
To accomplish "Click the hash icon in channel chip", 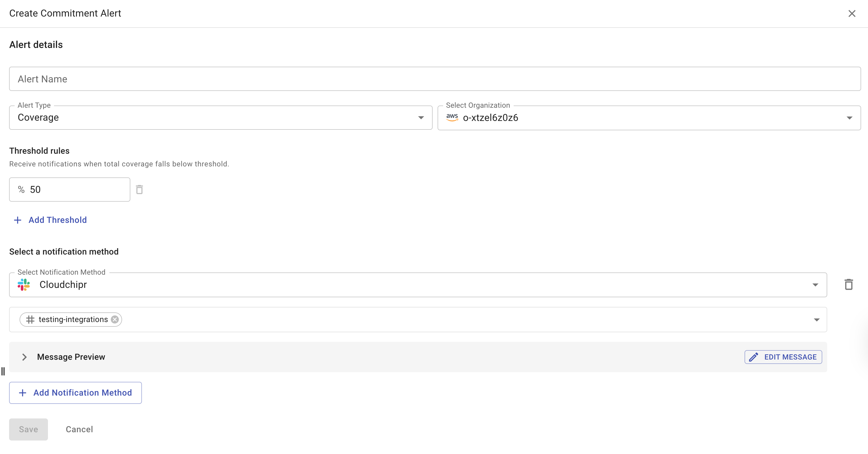I will point(30,319).
